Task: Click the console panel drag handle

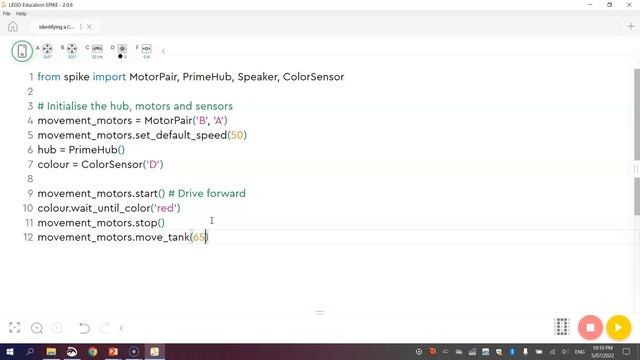Action: pos(320,312)
